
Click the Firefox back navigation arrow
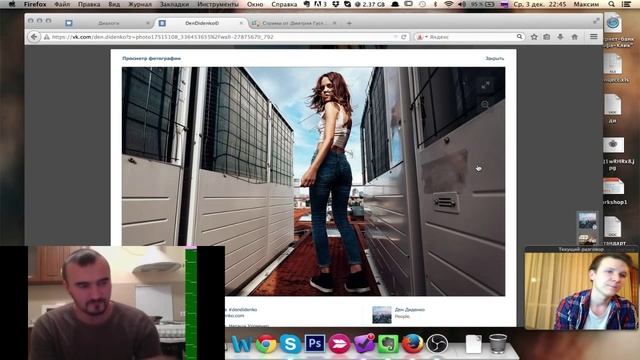(x=34, y=37)
